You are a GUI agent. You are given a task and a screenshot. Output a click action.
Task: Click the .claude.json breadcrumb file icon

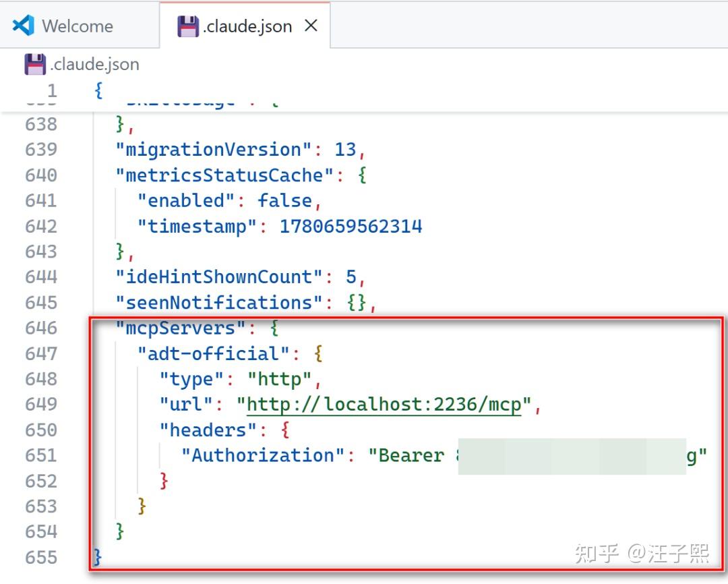[35, 64]
